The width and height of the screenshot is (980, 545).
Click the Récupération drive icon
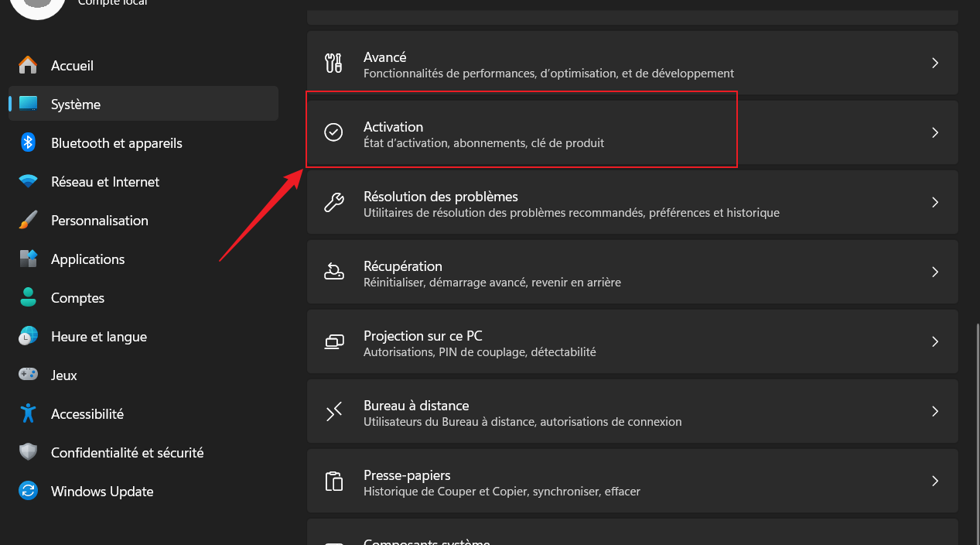[x=333, y=272]
